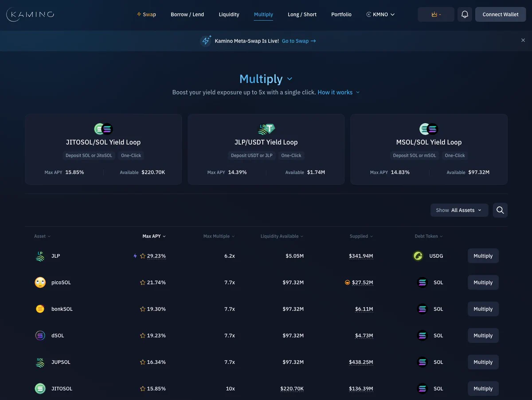Click Multiply button for JLP
This screenshot has height=400, width=532.
(483, 256)
